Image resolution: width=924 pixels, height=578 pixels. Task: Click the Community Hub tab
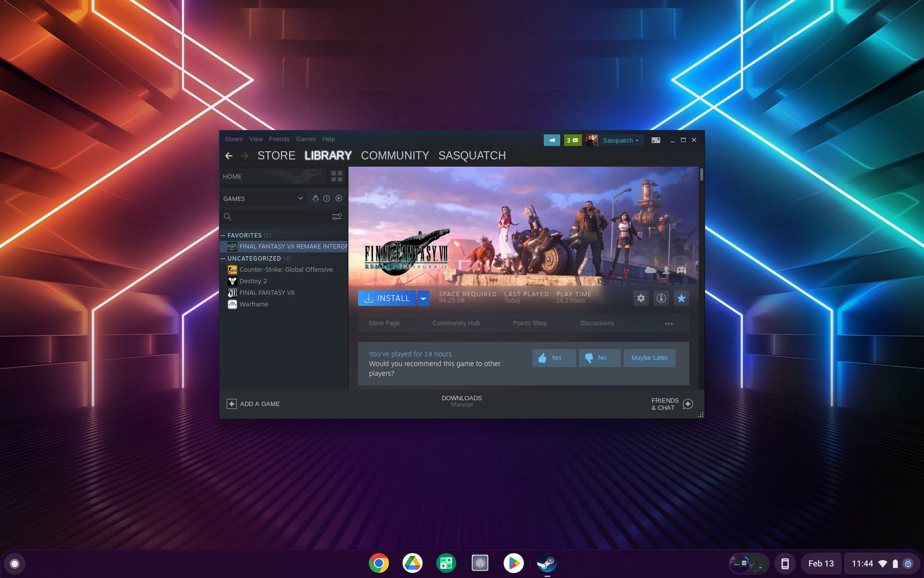[x=456, y=322]
